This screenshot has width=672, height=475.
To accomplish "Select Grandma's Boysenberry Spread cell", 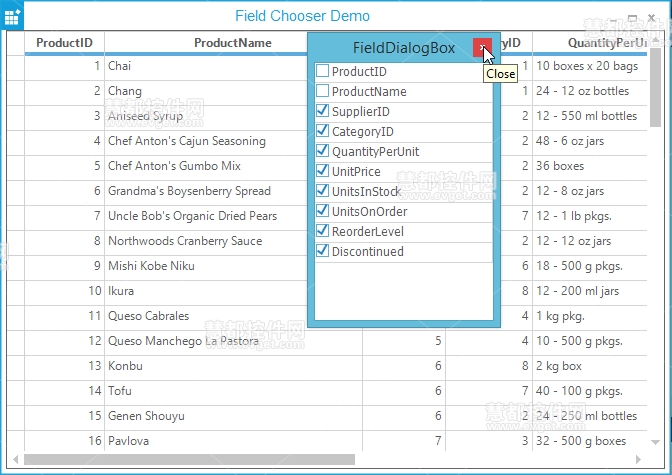I will coord(206,191).
